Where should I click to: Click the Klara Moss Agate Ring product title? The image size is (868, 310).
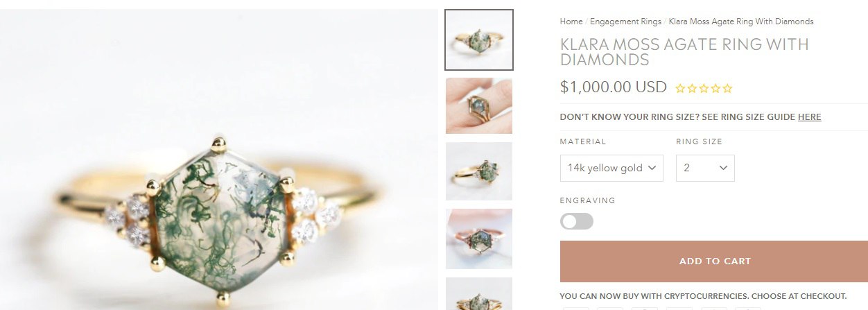[684, 52]
